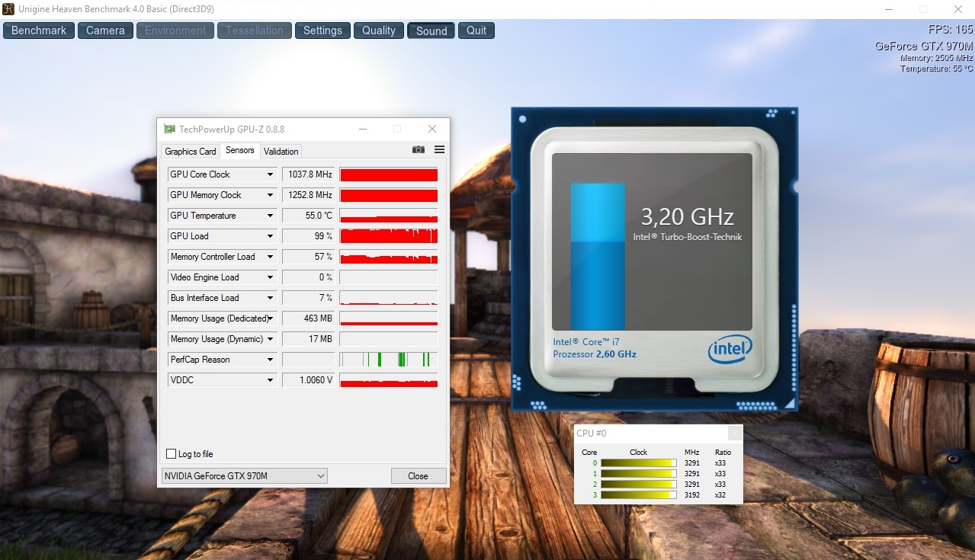
Task: Expand the GPU Core Clock sensor dropdown
Action: coord(270,174)
